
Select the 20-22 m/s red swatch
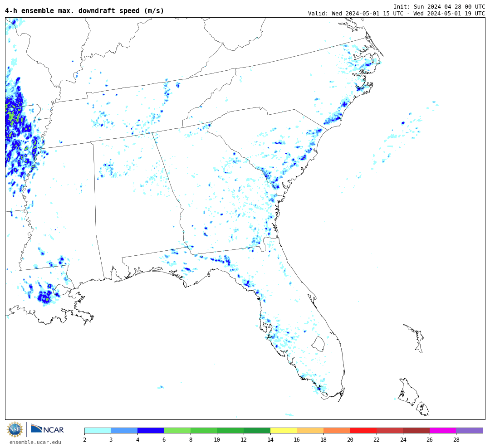363,430
